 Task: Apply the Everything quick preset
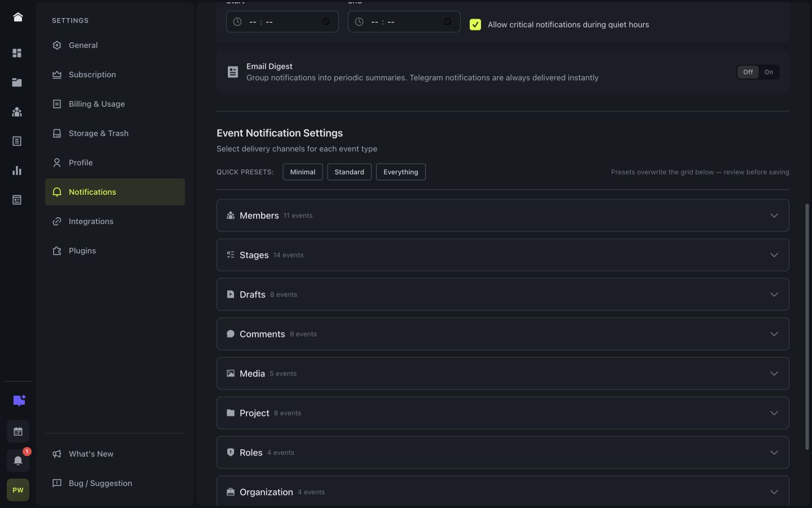click(x=401, y=172)
